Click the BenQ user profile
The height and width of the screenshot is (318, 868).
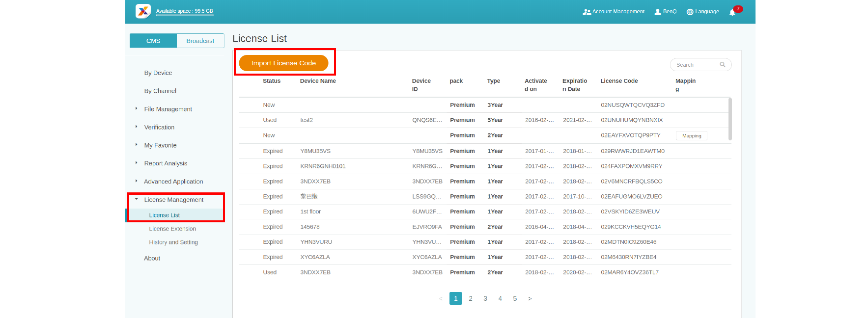click(x=666, y=12)
